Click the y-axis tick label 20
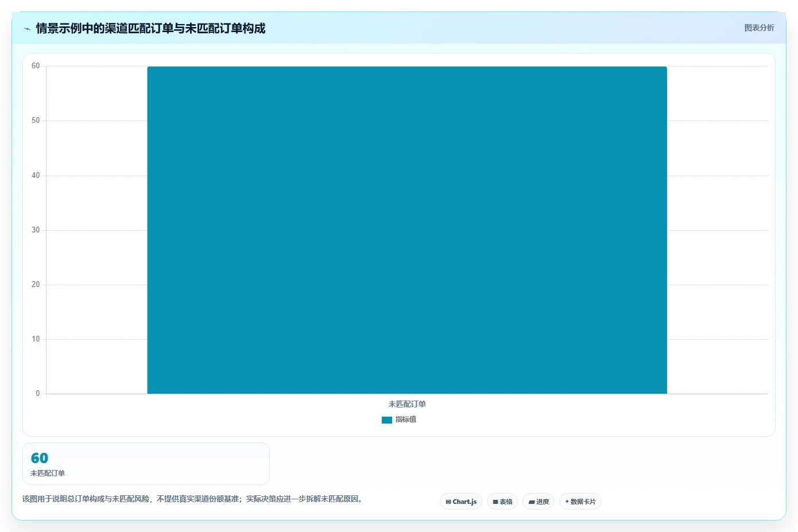The height and width of the screenshot is (532, 798). (x=36, y=285)
